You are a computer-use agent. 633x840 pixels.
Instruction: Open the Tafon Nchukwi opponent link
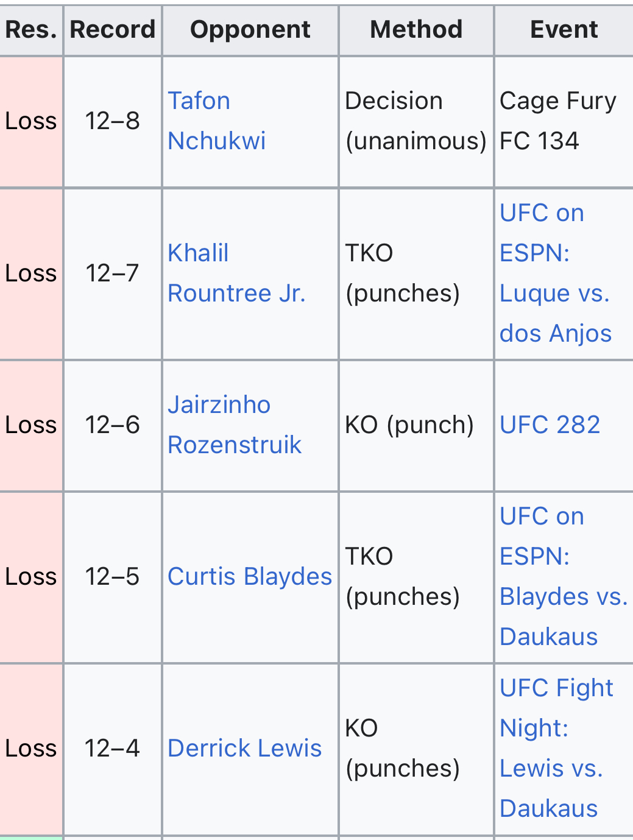click(217, 121)
